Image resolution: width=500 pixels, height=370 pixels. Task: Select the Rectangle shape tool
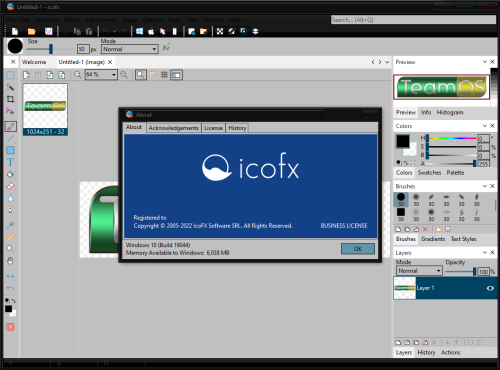(x=10, y=150)
